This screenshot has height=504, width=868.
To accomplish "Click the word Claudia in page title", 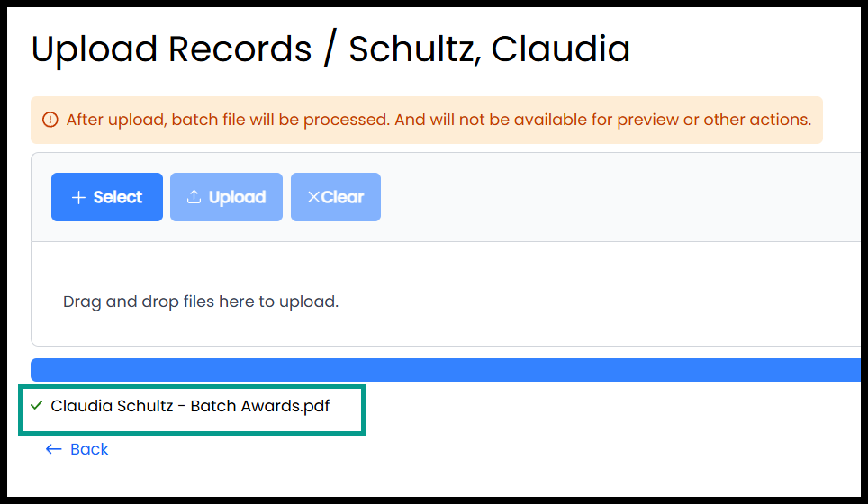I will pyautogui.click(x=561, y=49).
